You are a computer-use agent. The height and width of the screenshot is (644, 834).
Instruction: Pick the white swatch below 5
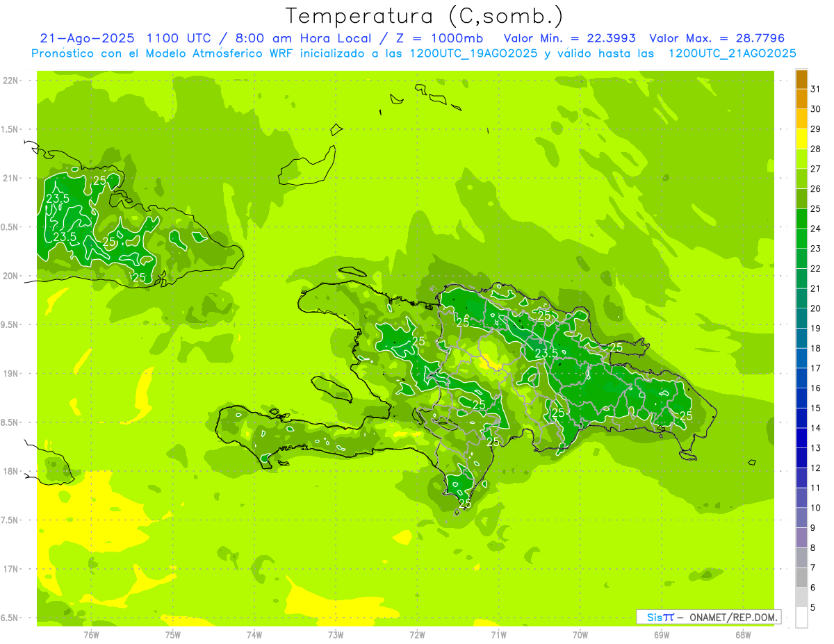point(801,618)
